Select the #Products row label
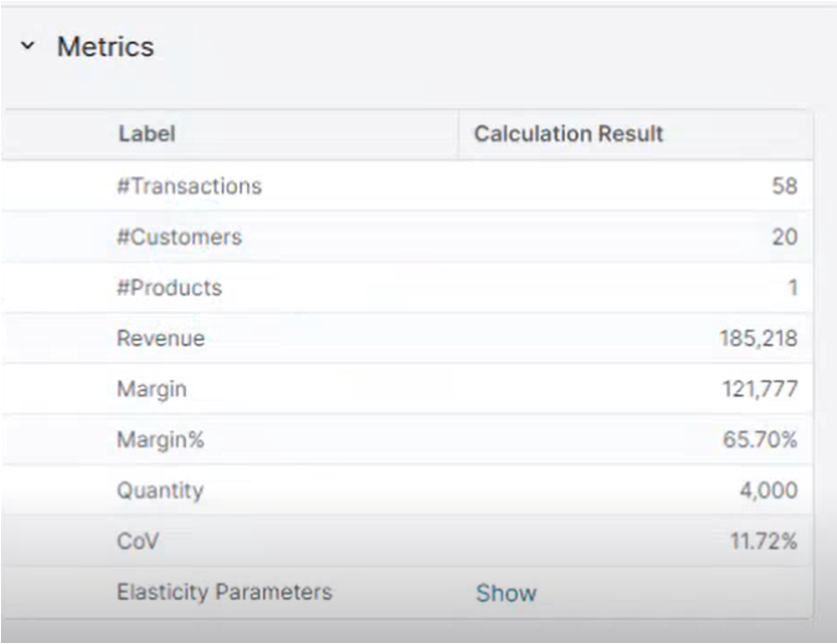 coord(169,288)
